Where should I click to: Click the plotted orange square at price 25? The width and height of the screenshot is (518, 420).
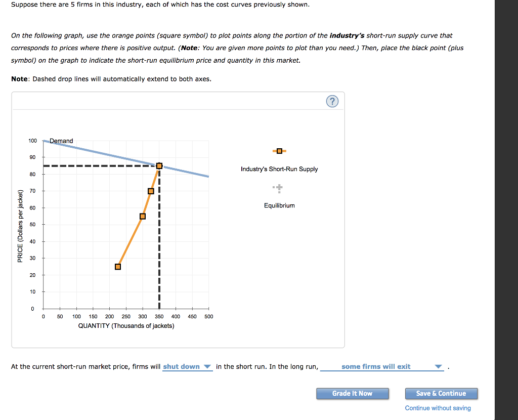tap(118, 266)
